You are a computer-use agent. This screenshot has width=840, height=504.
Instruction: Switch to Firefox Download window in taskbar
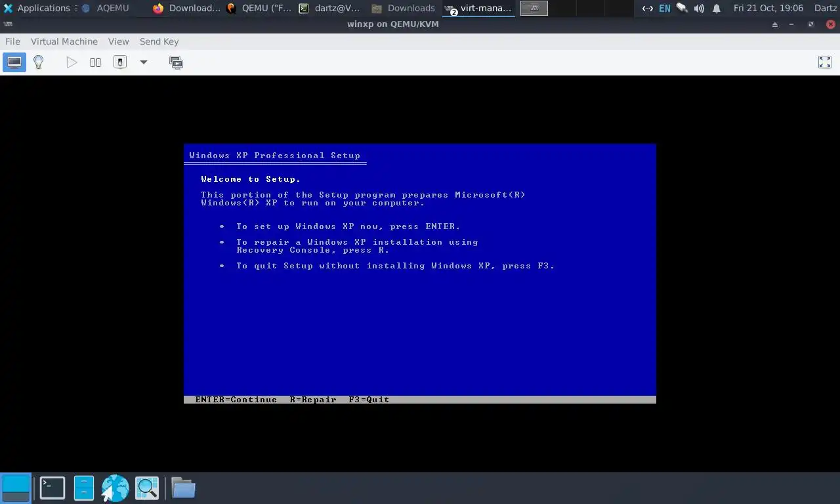[x=186, y=8]
